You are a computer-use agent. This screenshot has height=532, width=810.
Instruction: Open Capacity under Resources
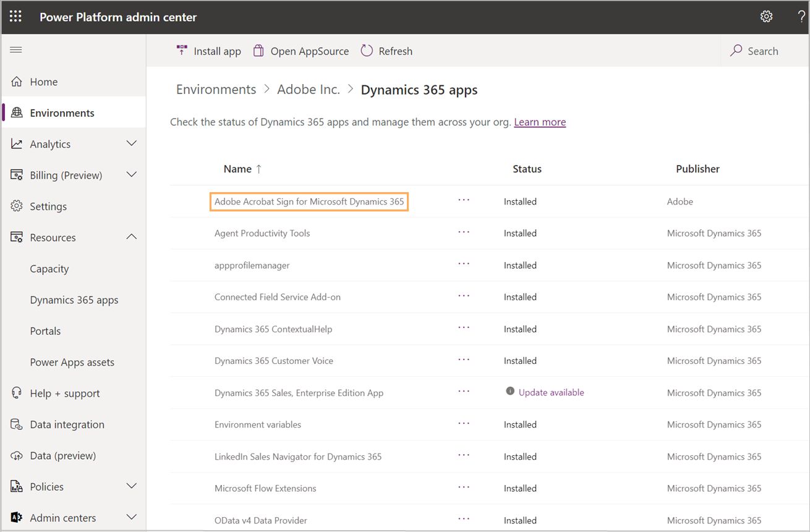[49, 269]
